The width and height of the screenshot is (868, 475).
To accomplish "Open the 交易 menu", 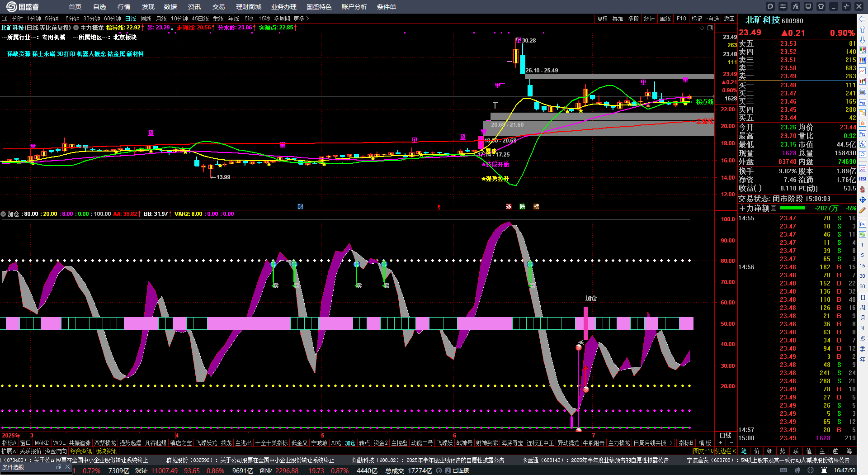I will coord(219,7).
